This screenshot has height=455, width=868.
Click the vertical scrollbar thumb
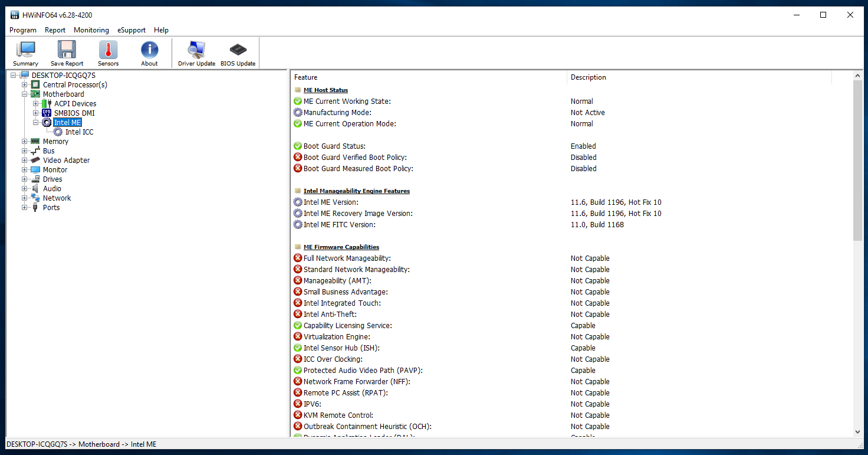pos(857,161)
